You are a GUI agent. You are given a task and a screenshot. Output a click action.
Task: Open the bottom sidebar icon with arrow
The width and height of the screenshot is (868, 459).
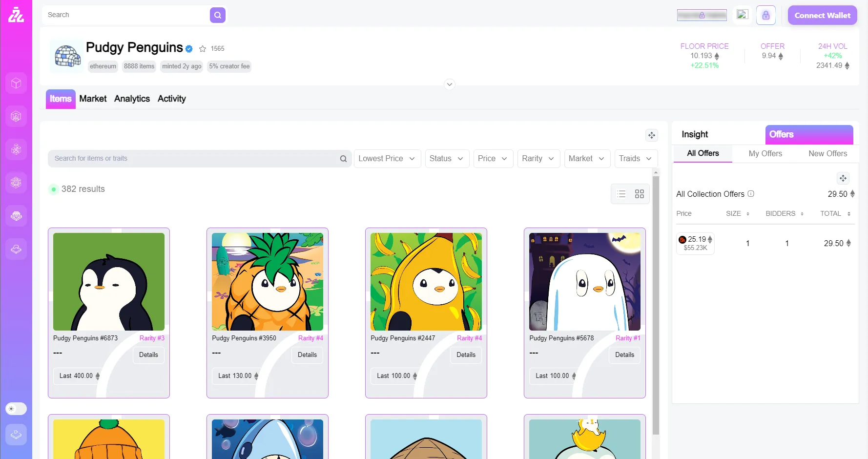click(16, 434)
